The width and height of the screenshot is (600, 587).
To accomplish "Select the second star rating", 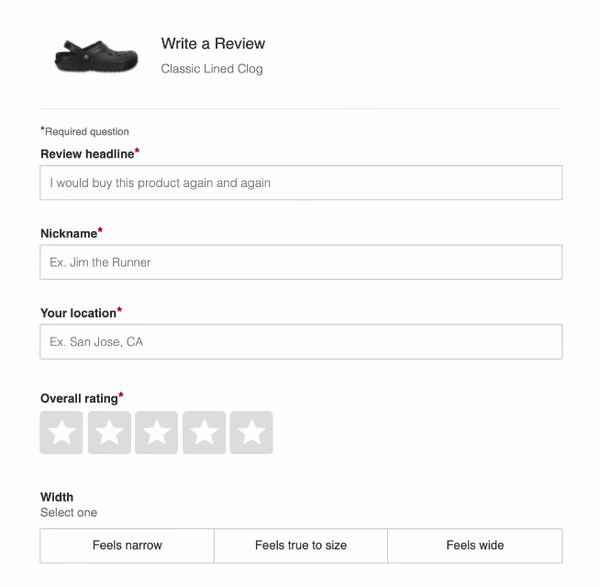I will tap(109, 433).
